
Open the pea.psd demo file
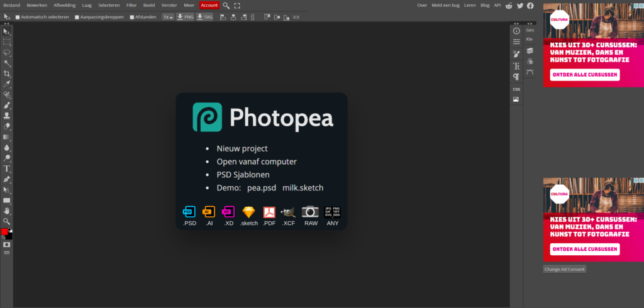pyautogui.click(x=262, y=188)
